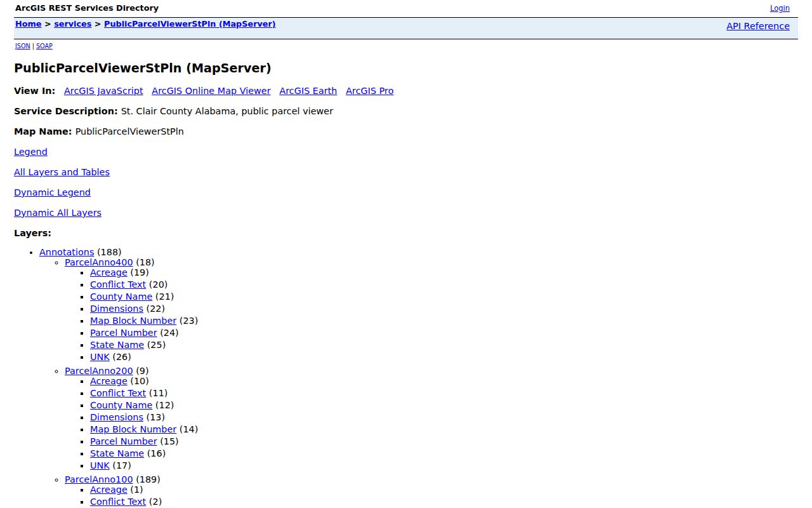
Task: Open State Name layer (25)
Action: point(117,345)
